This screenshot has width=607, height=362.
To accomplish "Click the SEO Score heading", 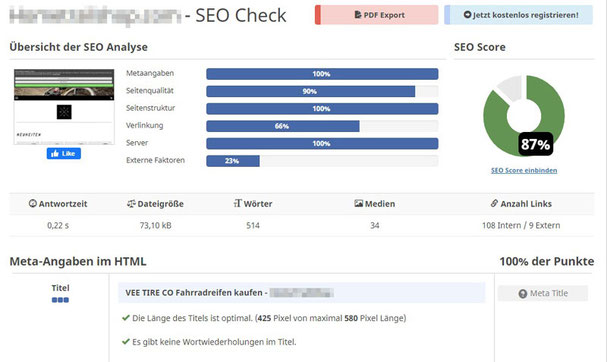I will 480,47.
